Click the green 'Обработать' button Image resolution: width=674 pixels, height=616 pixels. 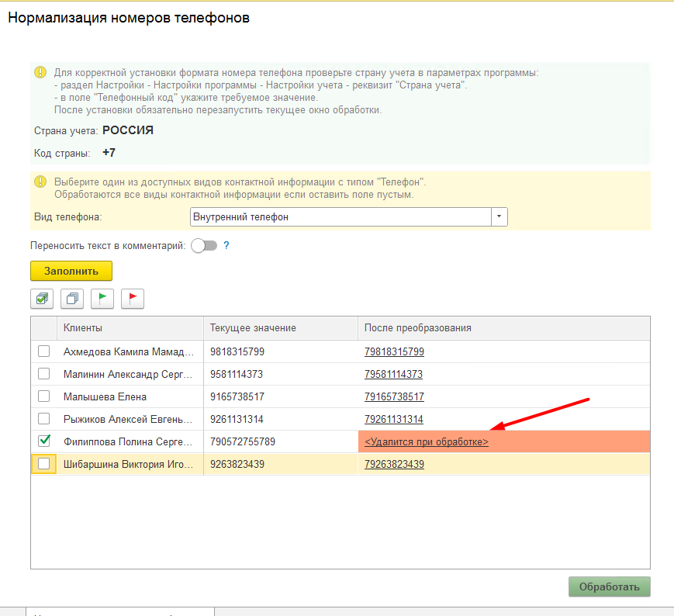coord(609,587)
